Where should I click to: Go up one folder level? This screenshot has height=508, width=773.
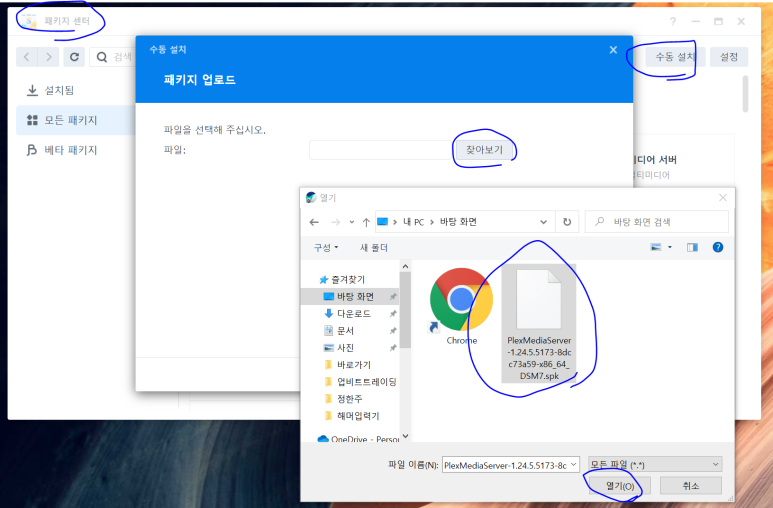366,222
